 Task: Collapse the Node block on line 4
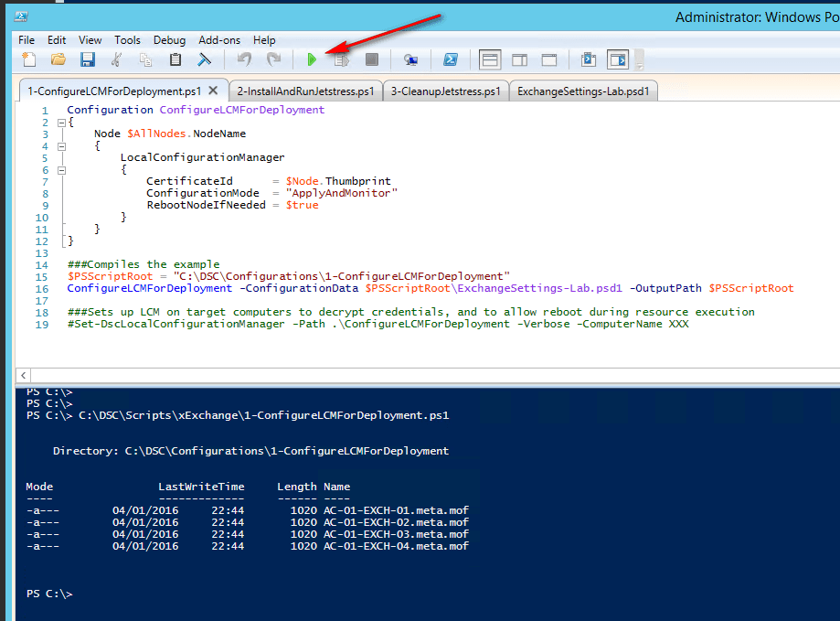(x=60, y=145)
